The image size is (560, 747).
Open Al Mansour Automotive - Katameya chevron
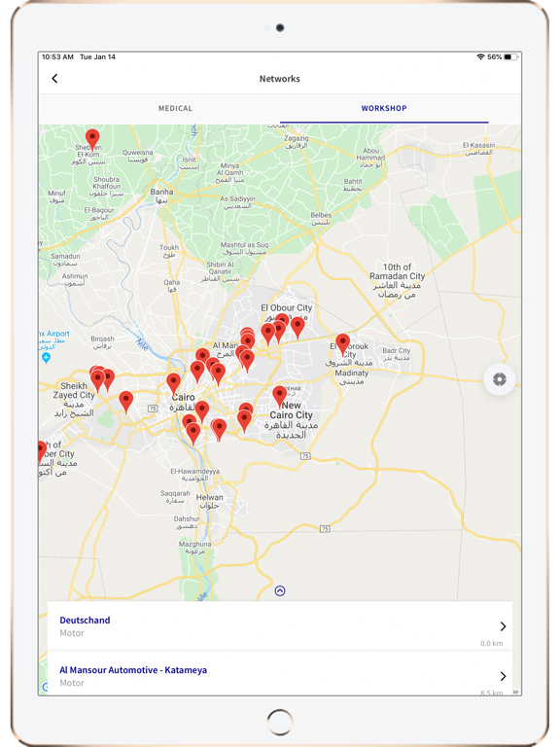pyautogui.click(x=503, y=676)
